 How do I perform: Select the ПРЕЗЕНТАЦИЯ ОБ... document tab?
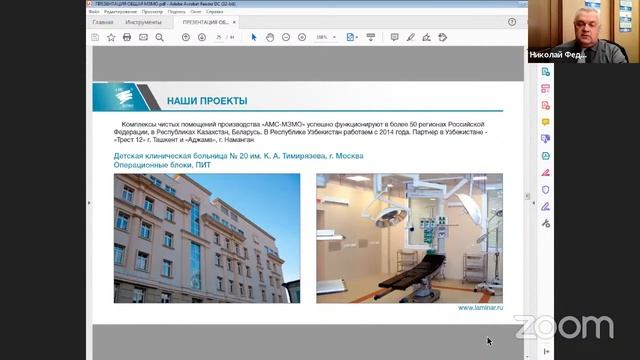coord(205,22)
